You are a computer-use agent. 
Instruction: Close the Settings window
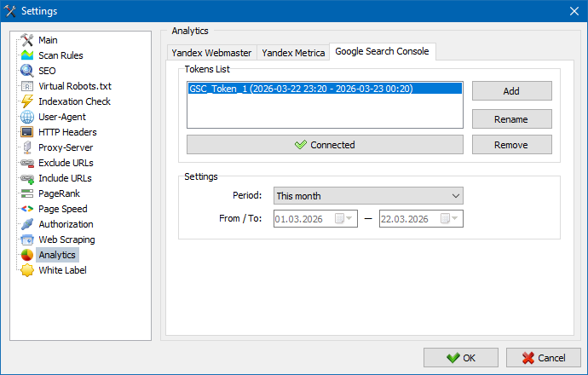tap(574, 11)
